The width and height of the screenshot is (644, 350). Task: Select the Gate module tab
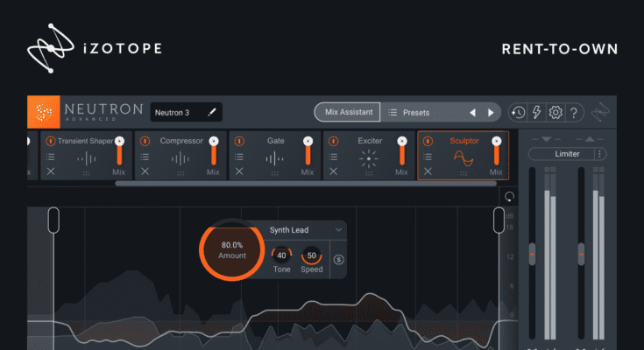coord(275,141)
